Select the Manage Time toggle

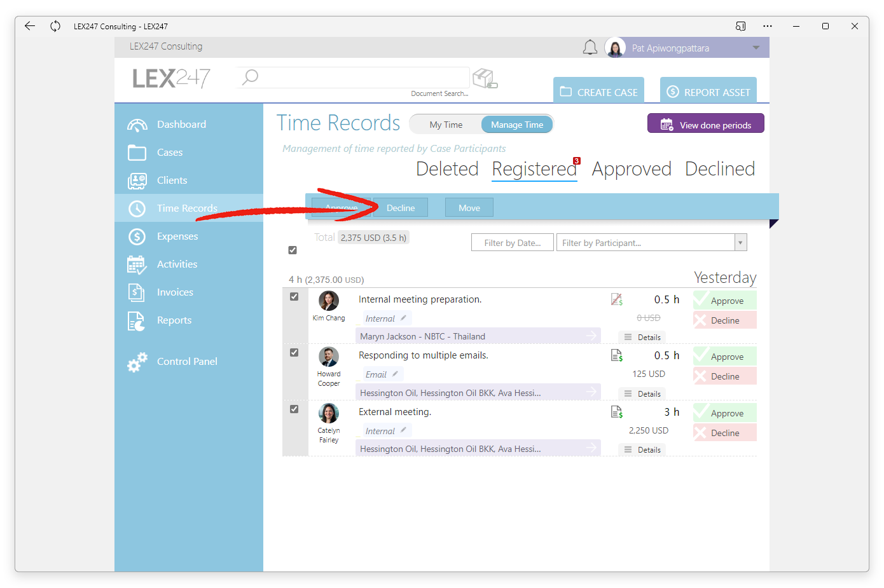coord(516,125)
